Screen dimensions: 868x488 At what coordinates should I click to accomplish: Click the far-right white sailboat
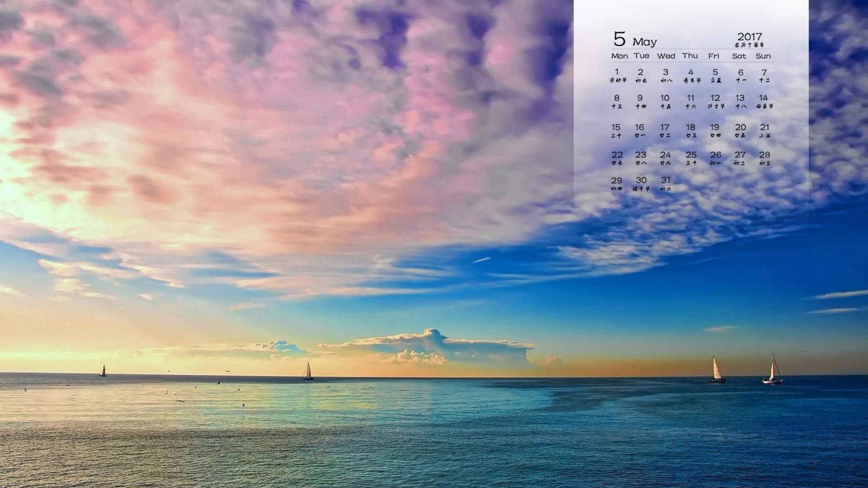click(773, 370)
